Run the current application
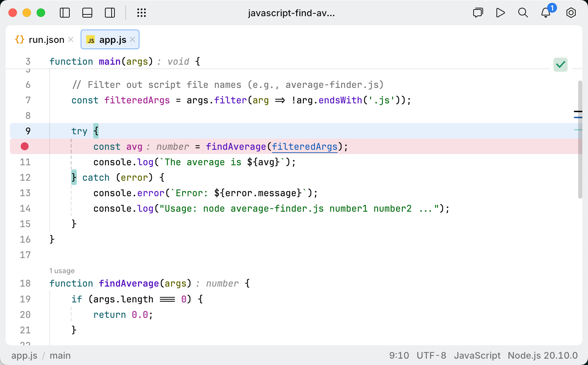This screenshot has height=365, width=588. [x=500, y=13]
